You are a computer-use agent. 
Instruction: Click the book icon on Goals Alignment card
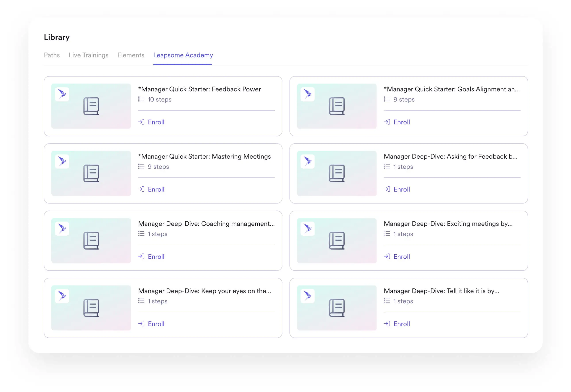point(337,106)
